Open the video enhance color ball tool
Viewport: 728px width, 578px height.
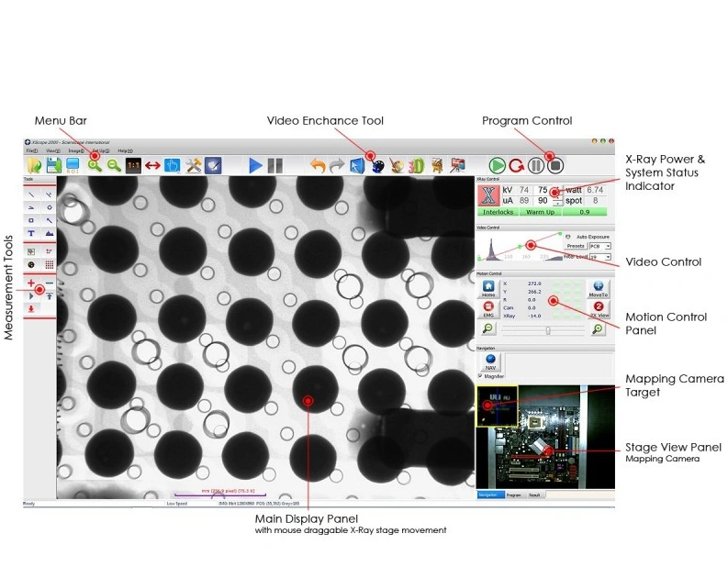point(378,167)
